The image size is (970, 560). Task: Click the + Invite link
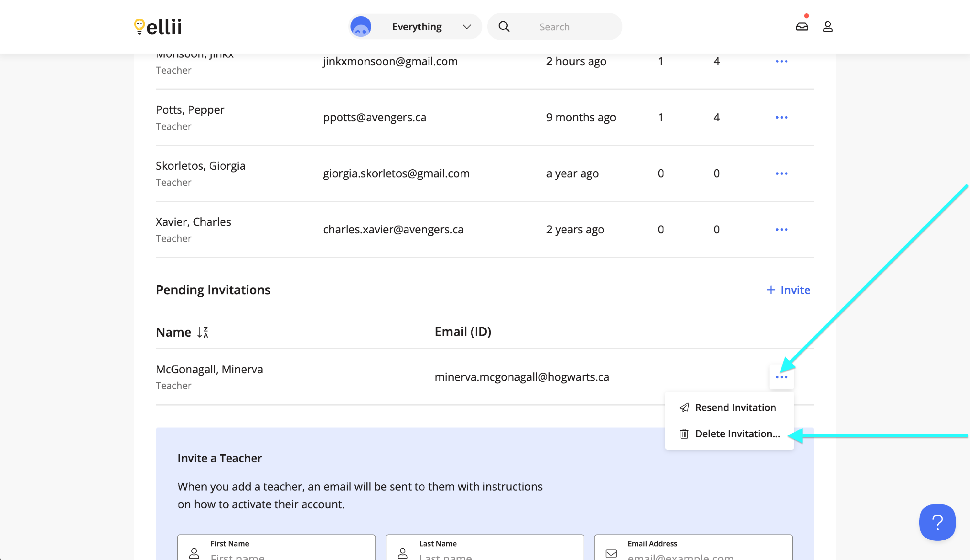[x=788, y=290]
